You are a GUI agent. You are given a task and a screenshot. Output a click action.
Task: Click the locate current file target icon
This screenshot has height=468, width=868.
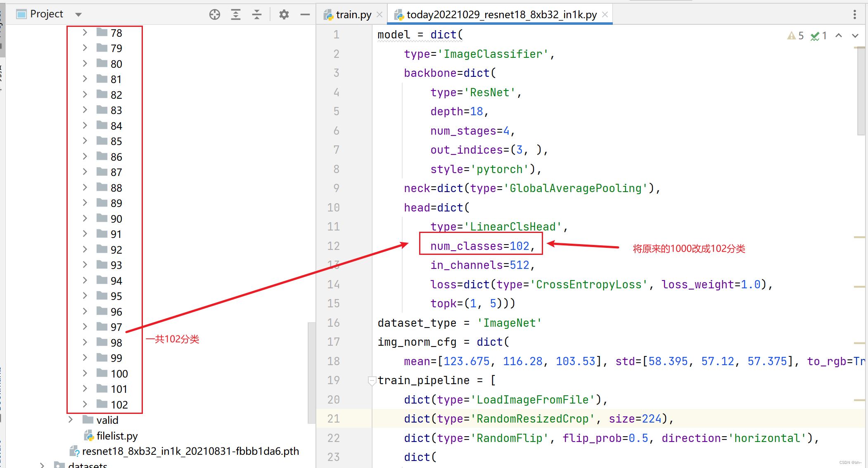pyautogui.click(x=215, y=14)
